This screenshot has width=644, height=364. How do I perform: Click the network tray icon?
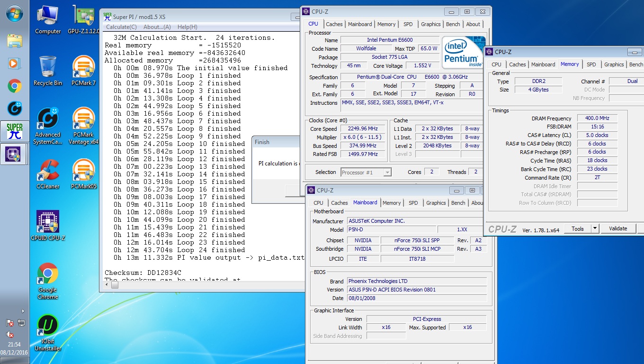pyautogui.click(x=21, y=323)
